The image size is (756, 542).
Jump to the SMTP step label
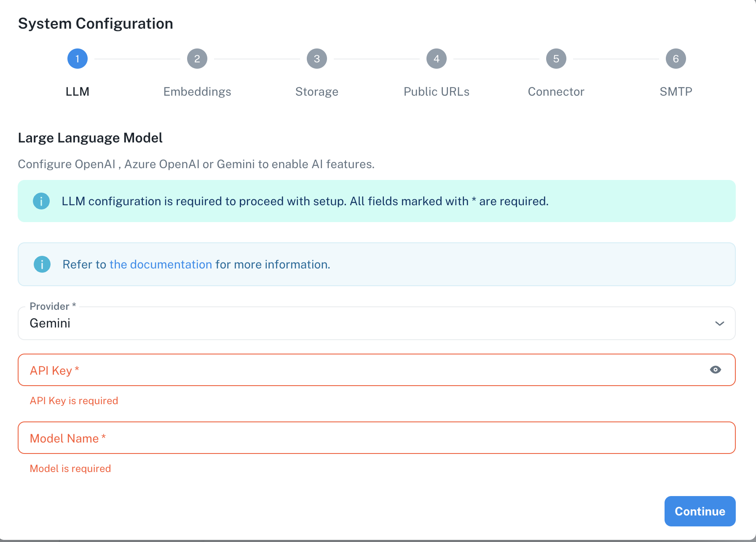(x=676, y=91)
